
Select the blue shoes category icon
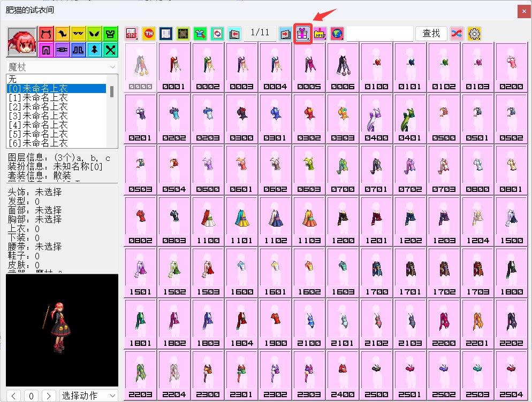point(78,50)
